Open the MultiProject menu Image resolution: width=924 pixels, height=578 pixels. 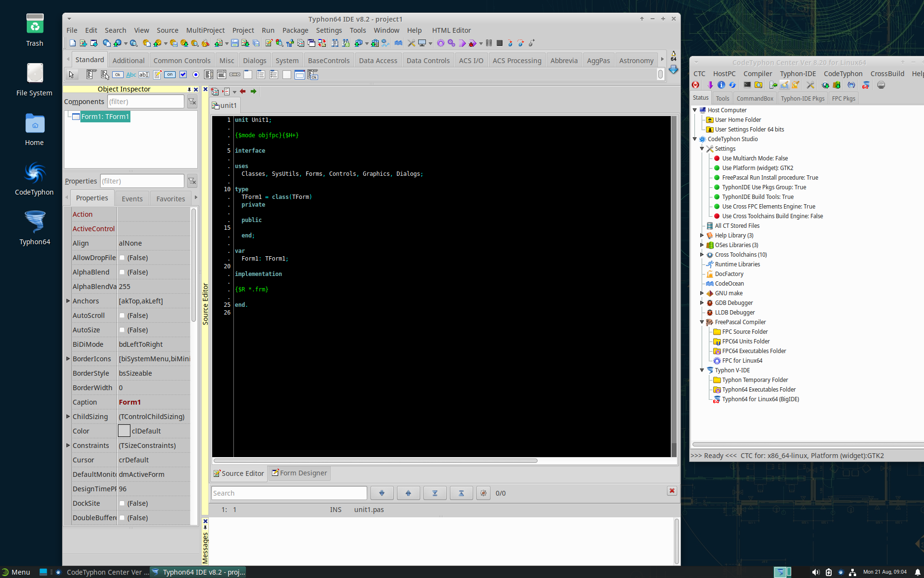click(x=205, y=30)
